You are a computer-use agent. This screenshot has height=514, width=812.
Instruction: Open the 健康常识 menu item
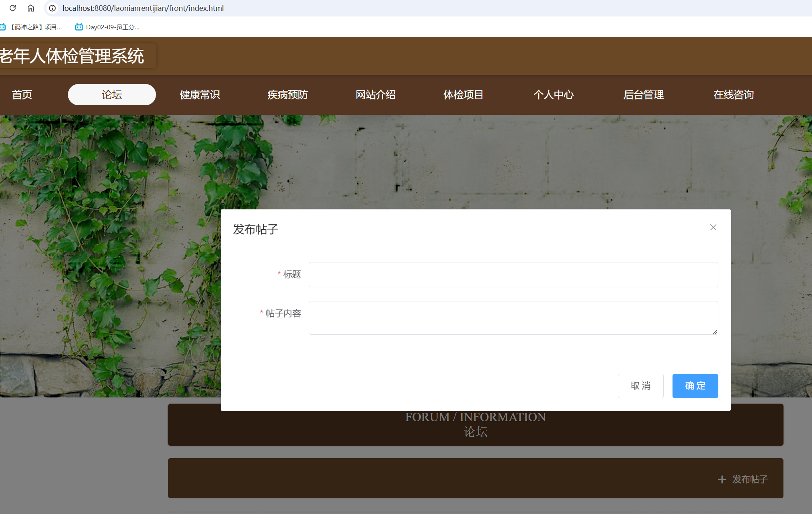(200, 94)
